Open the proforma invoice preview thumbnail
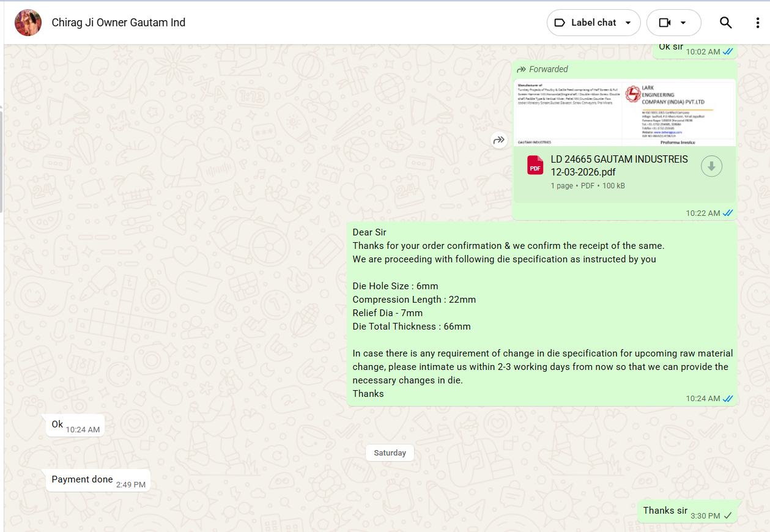The width and height of the screenshot is (770, 532). (x=624, y=113)
